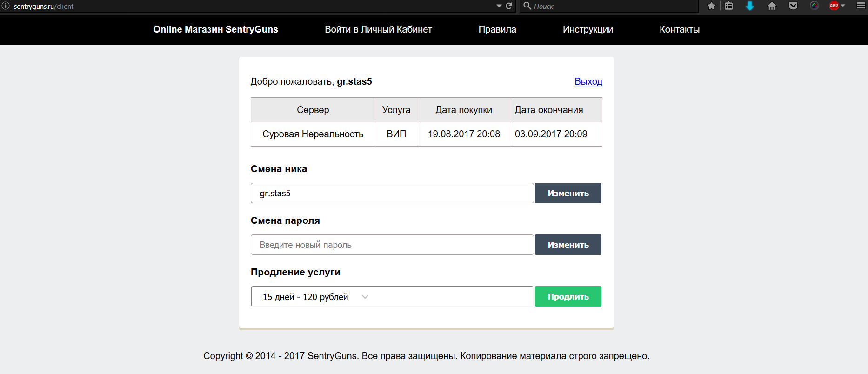868x374 pixels.
Task: Open the URL history dropdown arrow
Action: [x=499, y=6]
